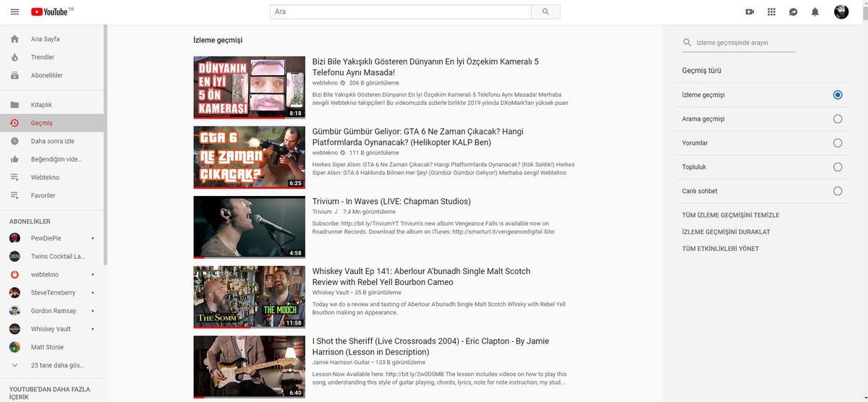The width and height of the screenshot is (868, 402).
Task: Click the Matt Stonie avatar icon
Action: (14, 347)
